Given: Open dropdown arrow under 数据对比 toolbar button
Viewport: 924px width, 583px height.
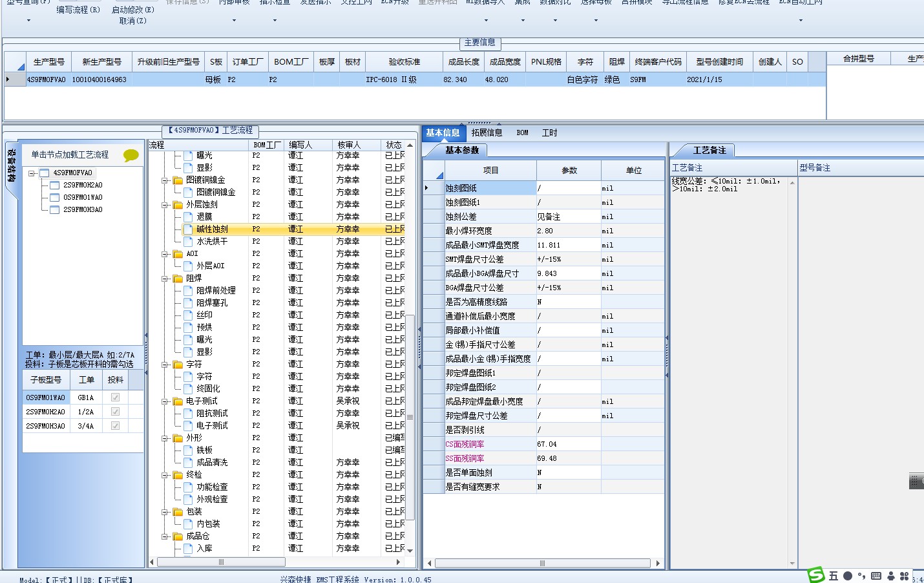Looking at the screenshot, I should (x=555, y=21).
